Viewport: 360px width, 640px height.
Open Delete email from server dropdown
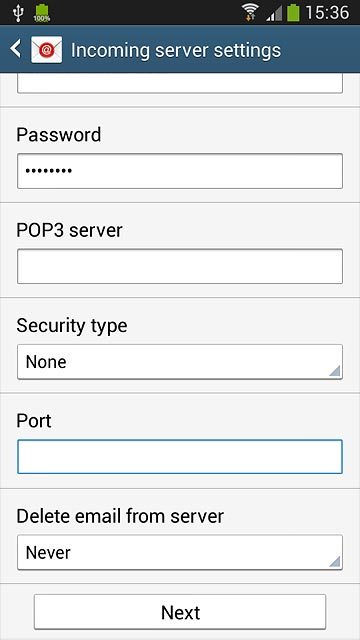[180, 552]
